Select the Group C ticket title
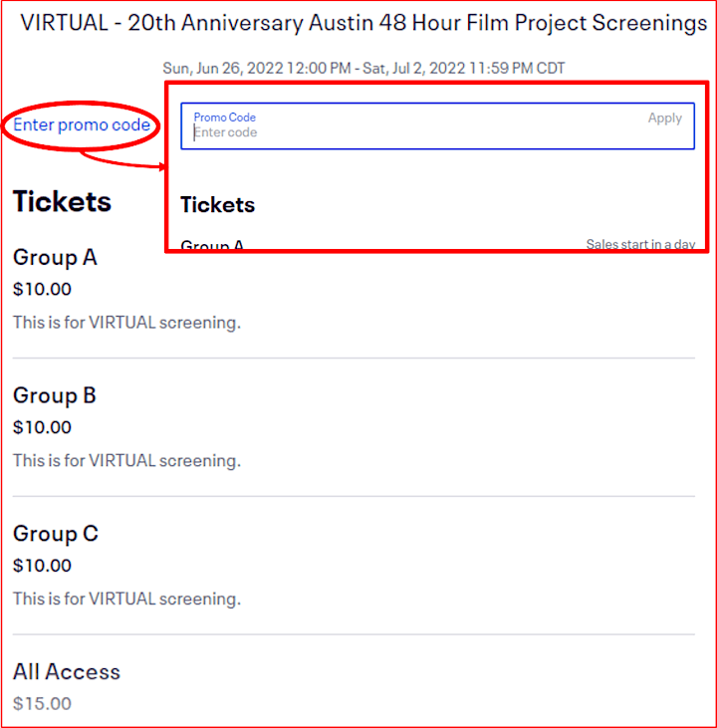 (x=55, y=534)
